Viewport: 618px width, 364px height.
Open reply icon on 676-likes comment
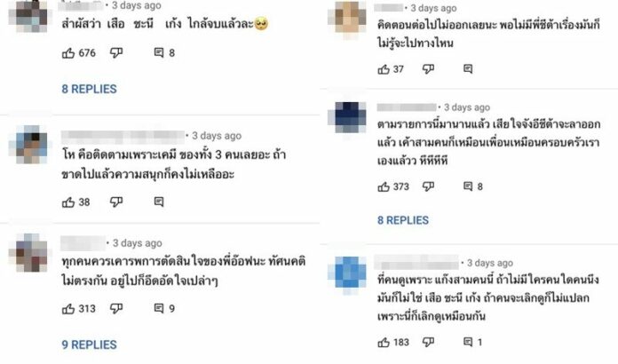tap(159, 52)
